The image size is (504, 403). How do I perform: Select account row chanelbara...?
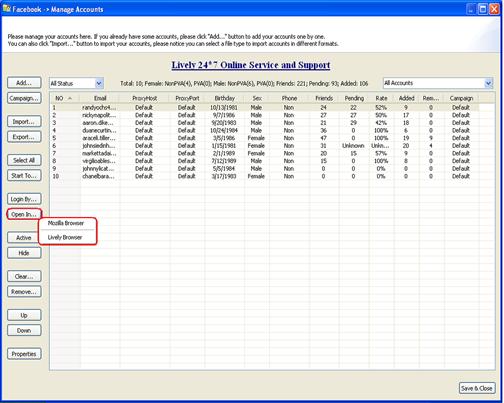tap(265, 176)
